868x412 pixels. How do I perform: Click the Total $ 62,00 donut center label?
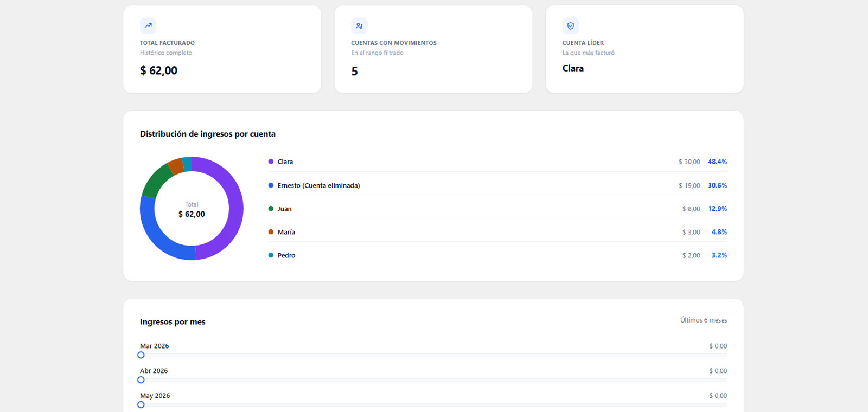pyautogui.click(x=192, y=210)
